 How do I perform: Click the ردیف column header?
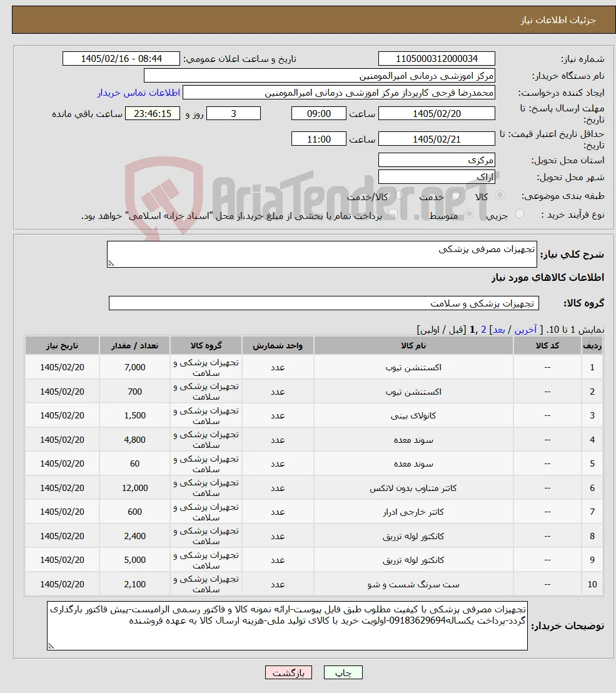[592, 346]
